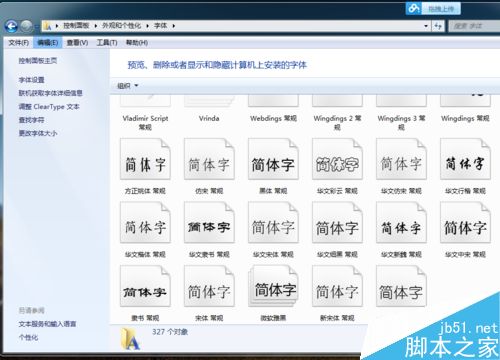The height and width of the screenshot is (360, 500).
Task: Open 文本服务和输入语言 link
Action: [47, 324]
